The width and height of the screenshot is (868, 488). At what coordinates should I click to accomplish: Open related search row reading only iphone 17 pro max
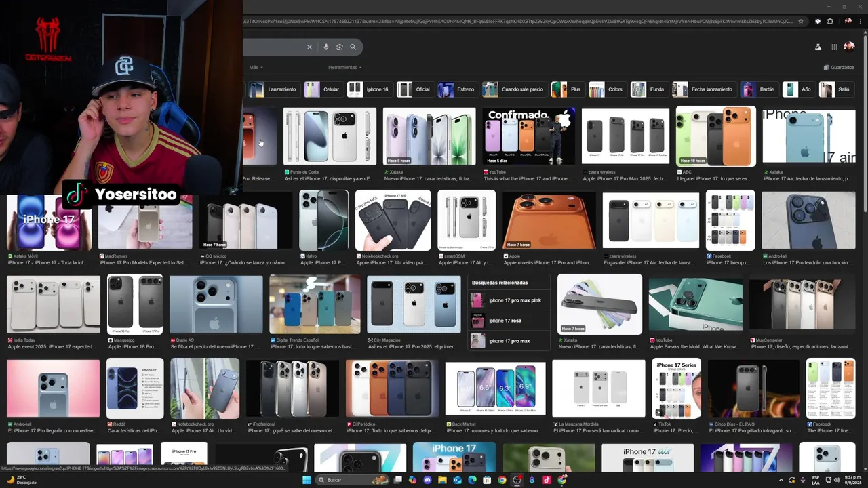509,341
